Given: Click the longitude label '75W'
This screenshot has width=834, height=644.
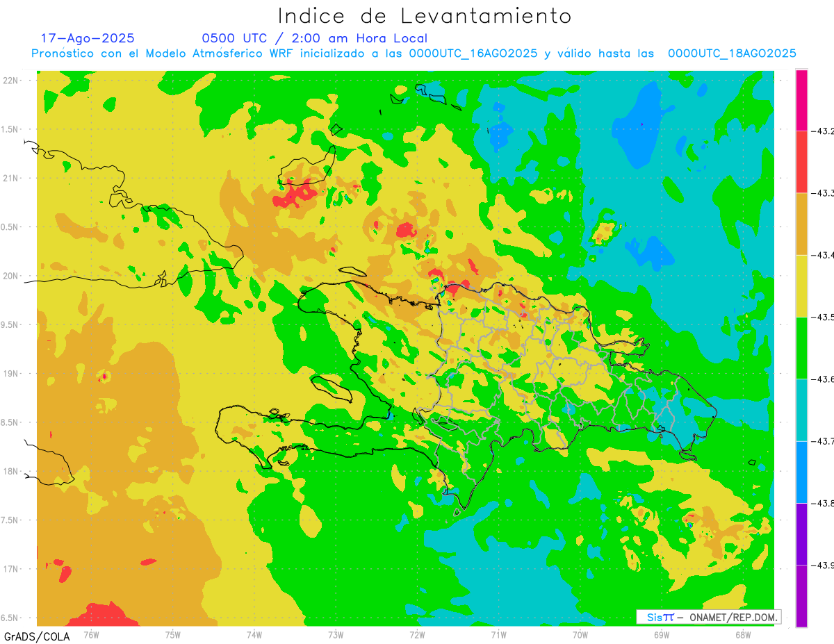Looking at the screenshot, I should point(173,634).
